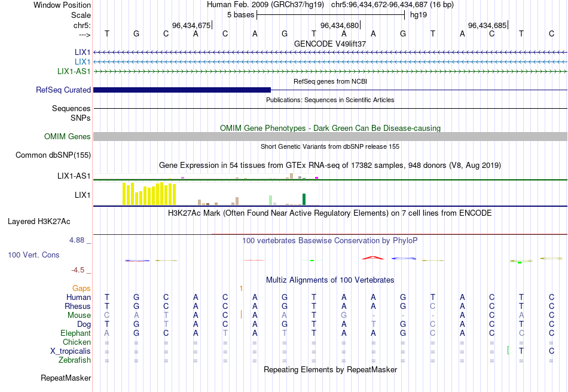Click the Mouse alignment row label
Viewport: 568px width, 392px height.
tap(79, 316)
